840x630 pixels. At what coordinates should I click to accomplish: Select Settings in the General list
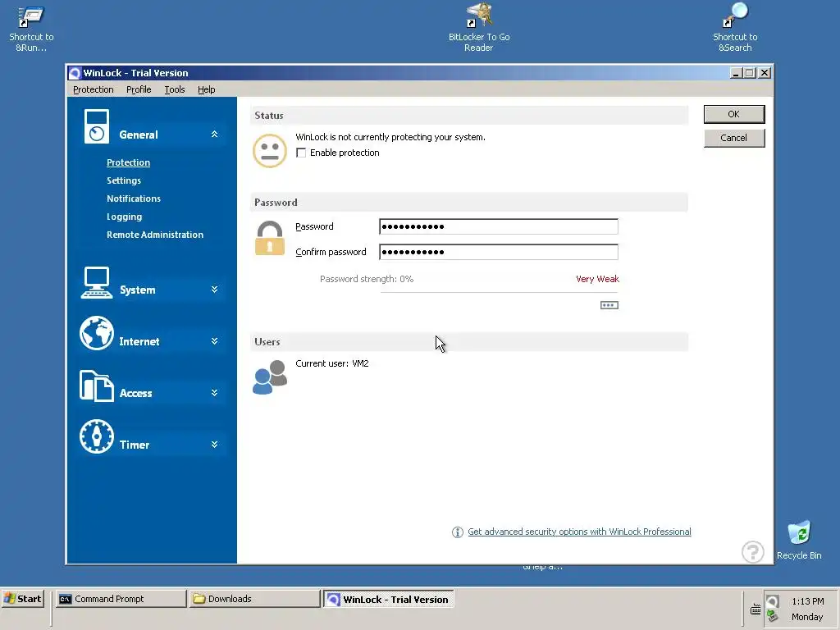[124, 180]
